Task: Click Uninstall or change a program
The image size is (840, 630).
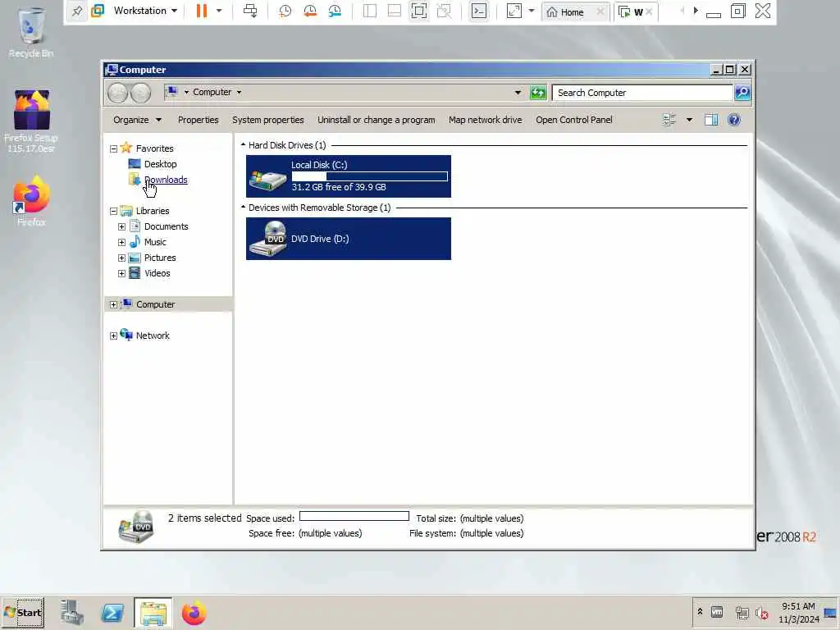Action: point(376,120)
